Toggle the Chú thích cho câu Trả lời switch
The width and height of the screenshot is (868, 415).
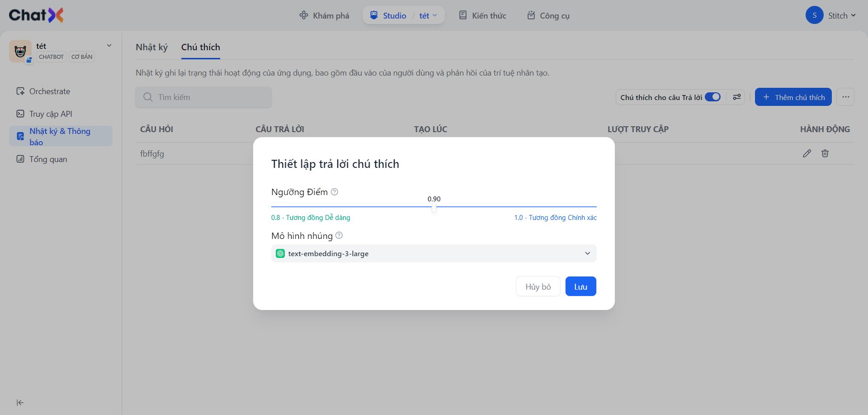click(x=713, y=97)
